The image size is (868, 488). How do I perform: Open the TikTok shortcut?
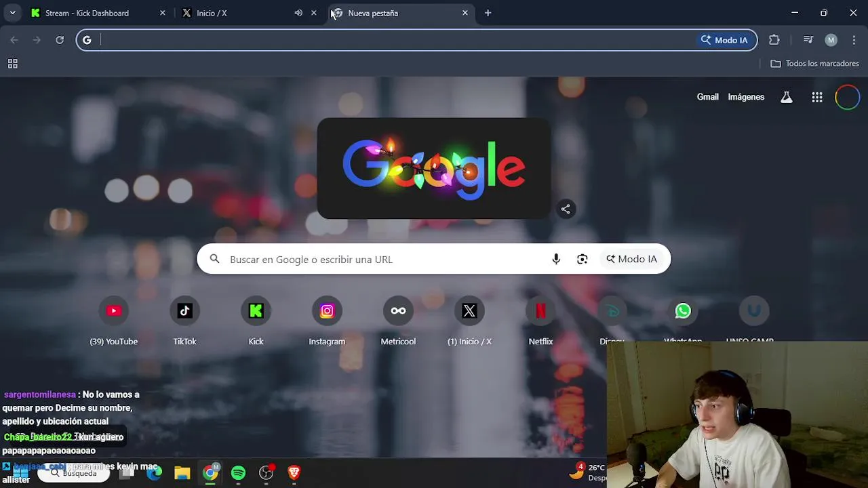[184, 323]
